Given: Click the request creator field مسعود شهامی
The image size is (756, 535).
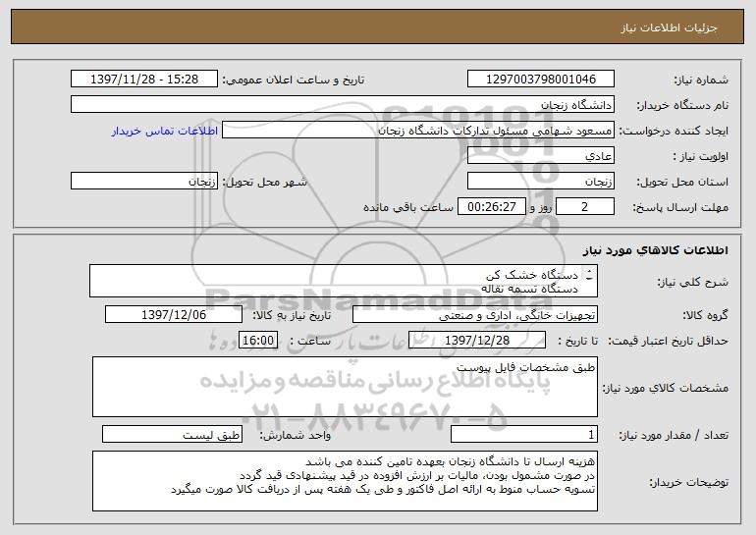Looking at the screenshot, I should [x=418, y=131].
